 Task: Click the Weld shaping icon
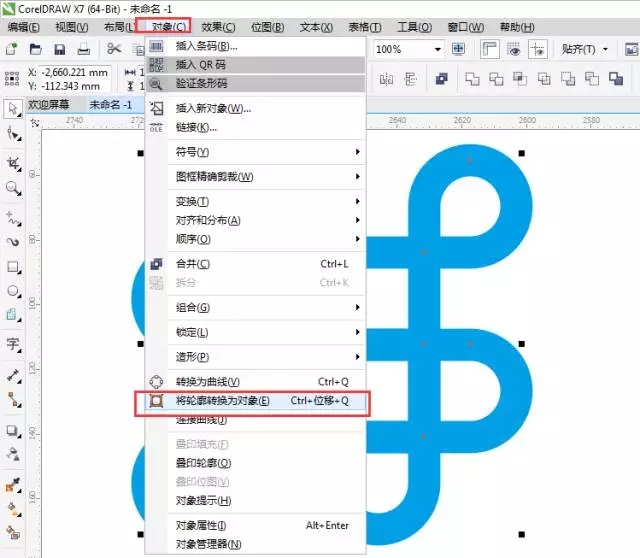472,78
